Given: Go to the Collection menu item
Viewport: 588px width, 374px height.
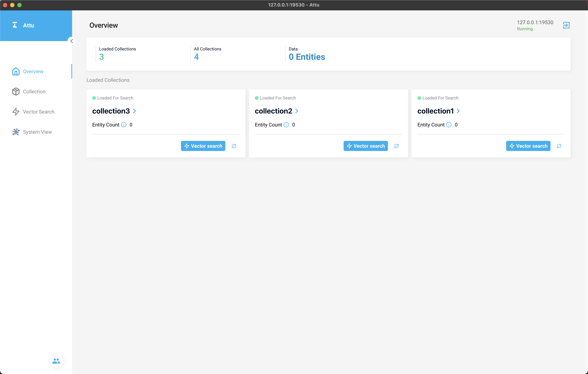Looking at the screenshot, I should (34, 92).
